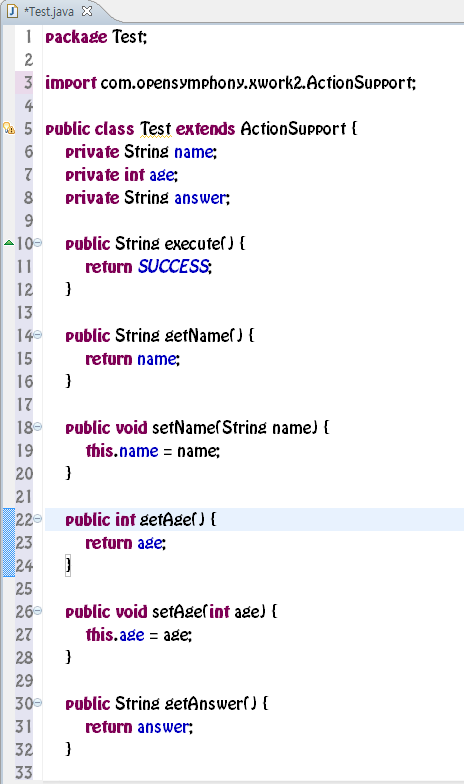Click the underlined class name 'Test' on line 5
The height and width of the screenshot is (784, 464).
click(x=156, y=129)
